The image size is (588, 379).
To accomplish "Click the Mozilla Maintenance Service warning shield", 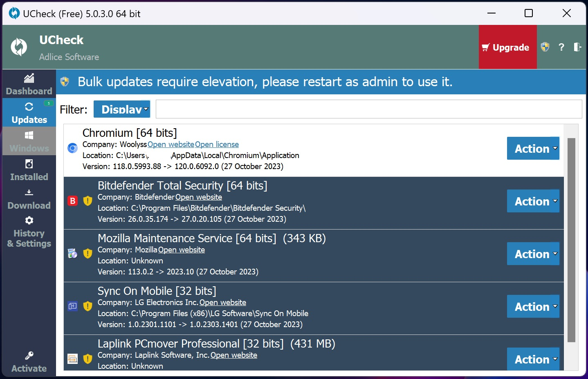I will pyautogui.click(x=88, y=254).
